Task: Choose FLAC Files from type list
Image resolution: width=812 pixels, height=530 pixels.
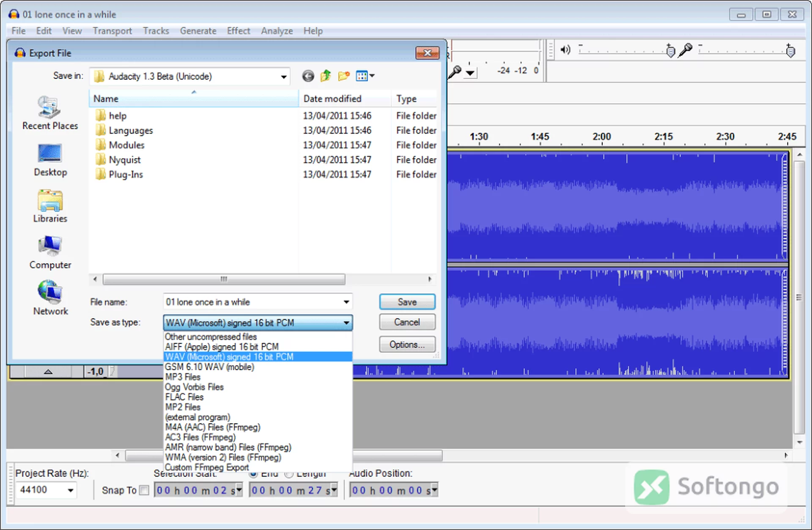Action: 184,397
